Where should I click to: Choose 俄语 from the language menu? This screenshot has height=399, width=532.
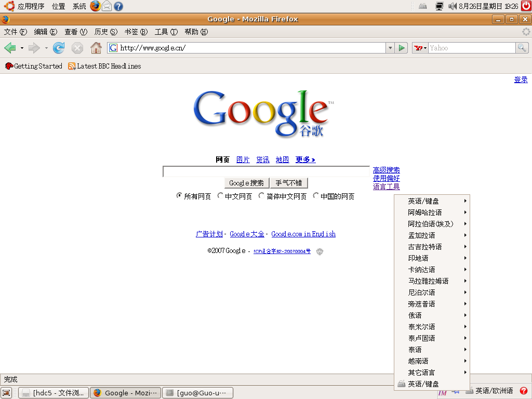point(432,315)
